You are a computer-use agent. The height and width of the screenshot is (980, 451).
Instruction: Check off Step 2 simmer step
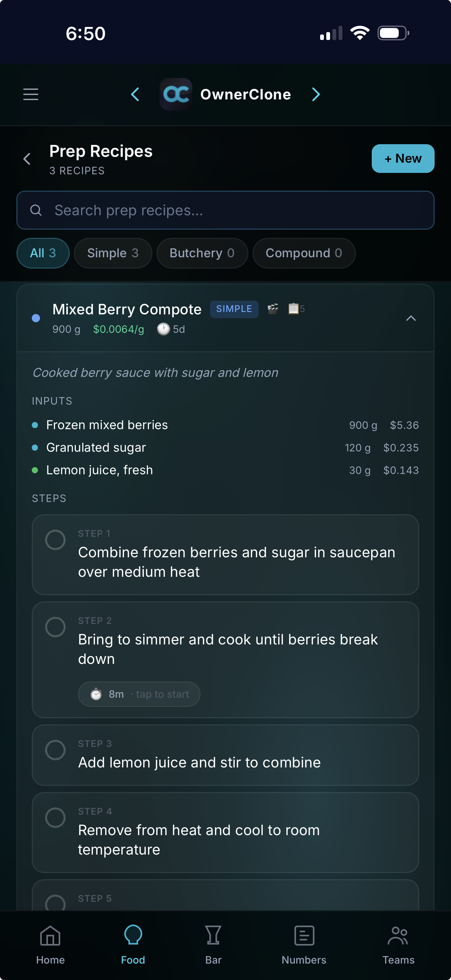(x=55, y=627)
